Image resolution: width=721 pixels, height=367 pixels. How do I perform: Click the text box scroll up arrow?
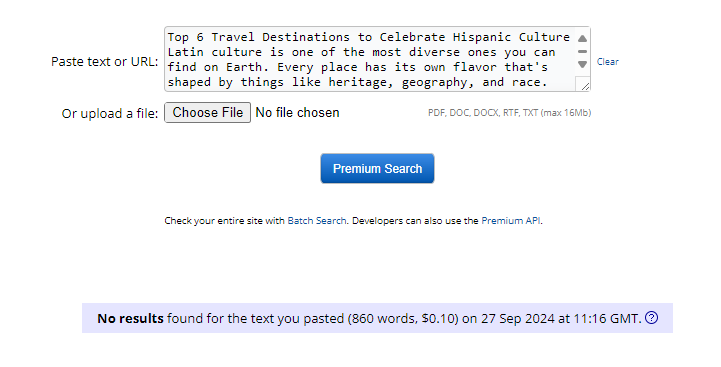(582, 38)
